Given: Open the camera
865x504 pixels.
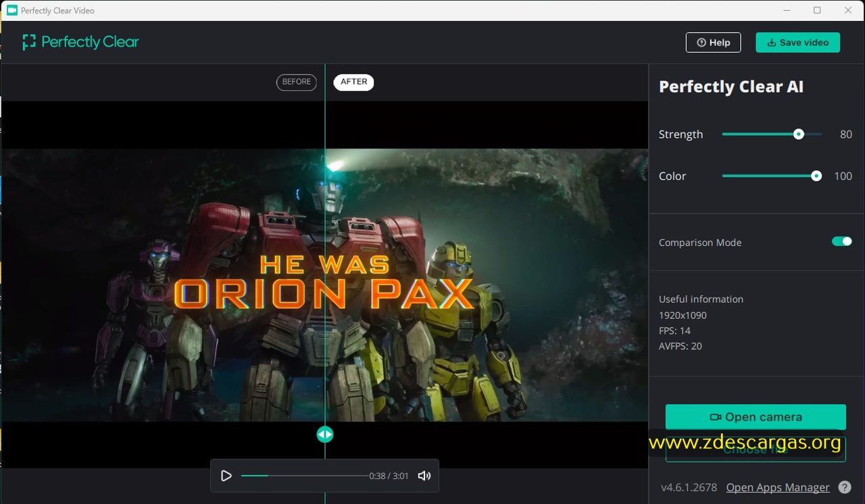Looking at the screenshot, I should 756,417.
